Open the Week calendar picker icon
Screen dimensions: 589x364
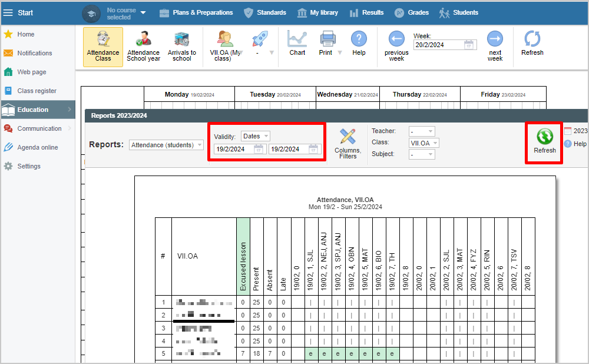(x=469, y=45)
